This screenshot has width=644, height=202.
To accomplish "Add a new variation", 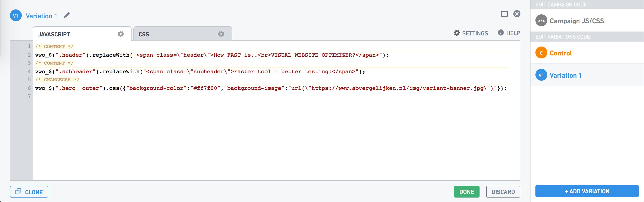I will point(587,191).
